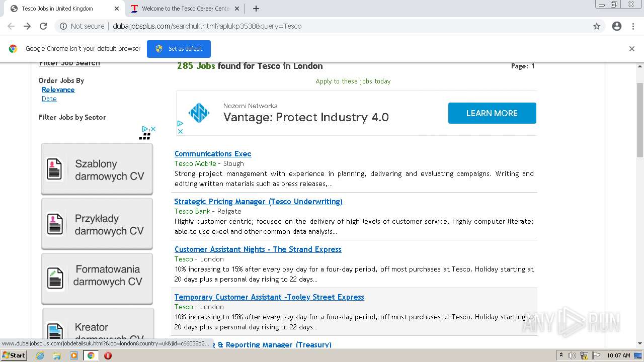Viewport: 644px width, 362px height.
Task: Open the Action Center flag icon
Action: tap(595, 355)
